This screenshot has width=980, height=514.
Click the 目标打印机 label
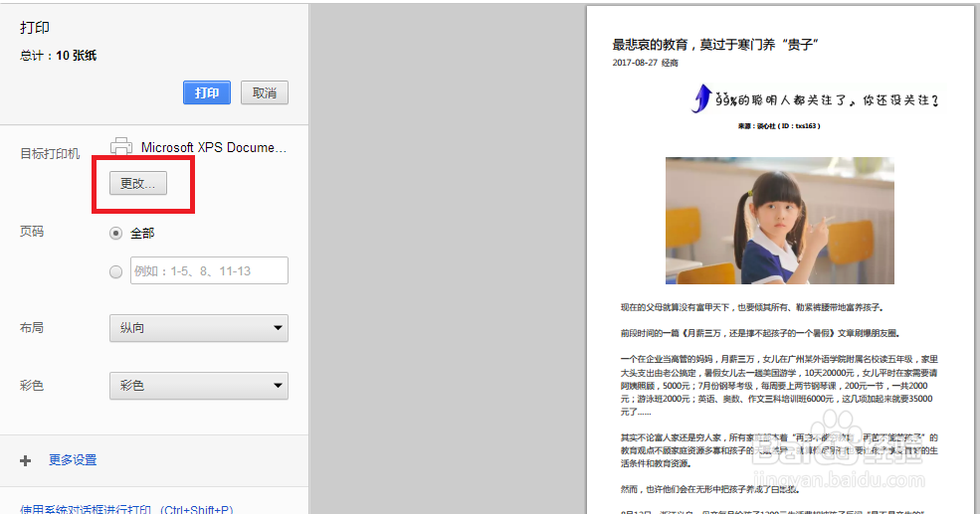(50, 154)
